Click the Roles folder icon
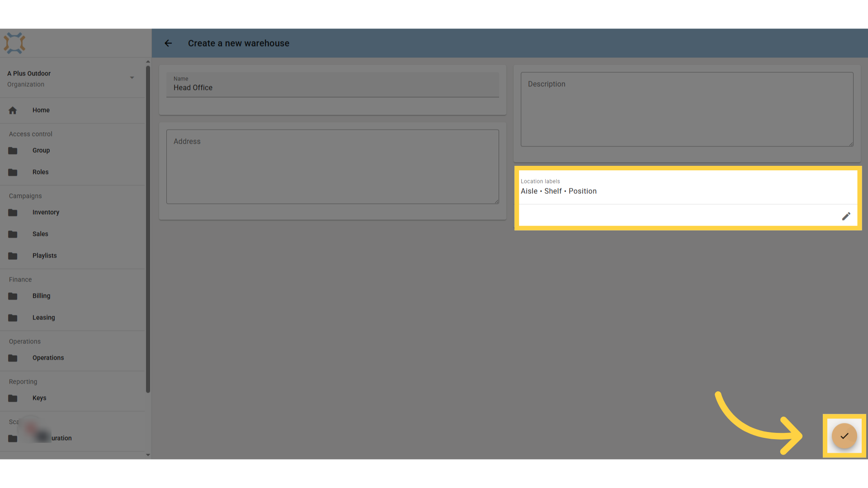The height and width of the screenshot is (488, 868). tap(13, 172)
